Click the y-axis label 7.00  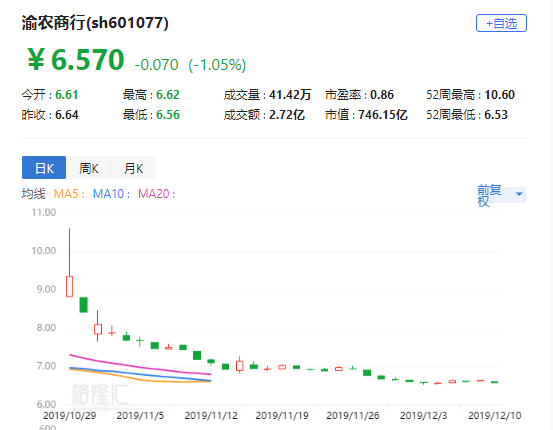pos(46,366)
